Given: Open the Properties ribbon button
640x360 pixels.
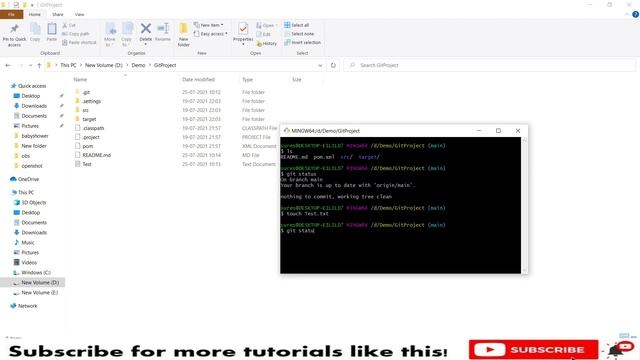Looking at the screenshot, I should (x=243, y=33).
